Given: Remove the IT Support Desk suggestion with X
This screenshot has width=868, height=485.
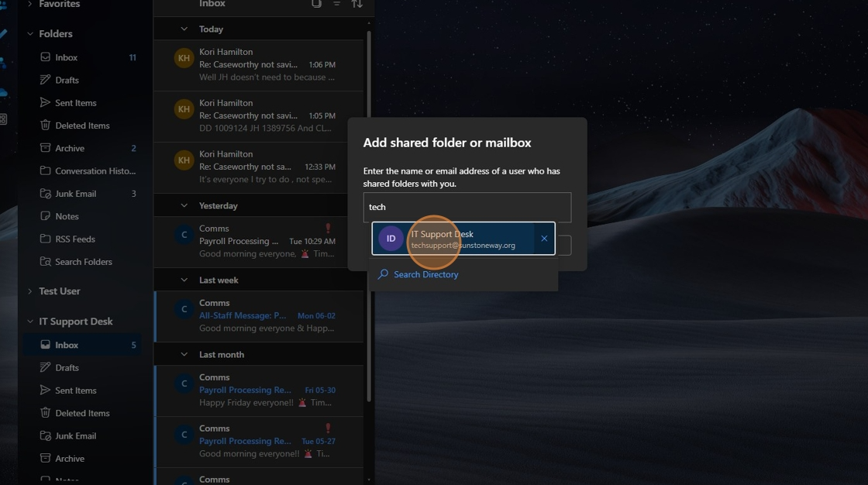Looking at the screenshot, I should (544, 239).
